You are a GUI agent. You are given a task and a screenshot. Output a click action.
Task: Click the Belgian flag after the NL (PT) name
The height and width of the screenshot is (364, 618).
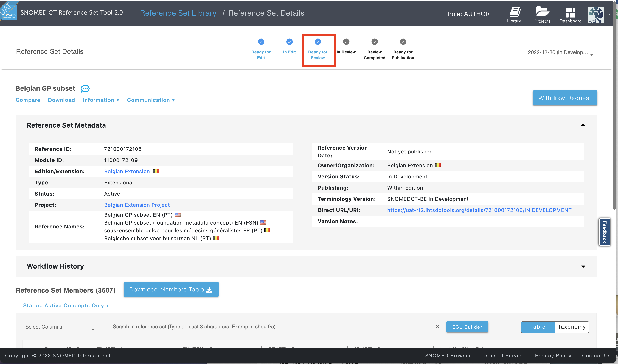216,238
